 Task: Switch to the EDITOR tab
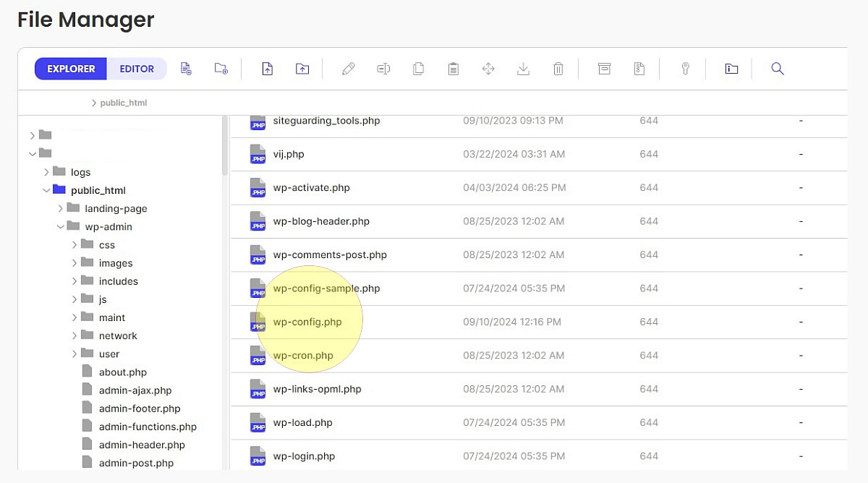[x=137, y=68]
